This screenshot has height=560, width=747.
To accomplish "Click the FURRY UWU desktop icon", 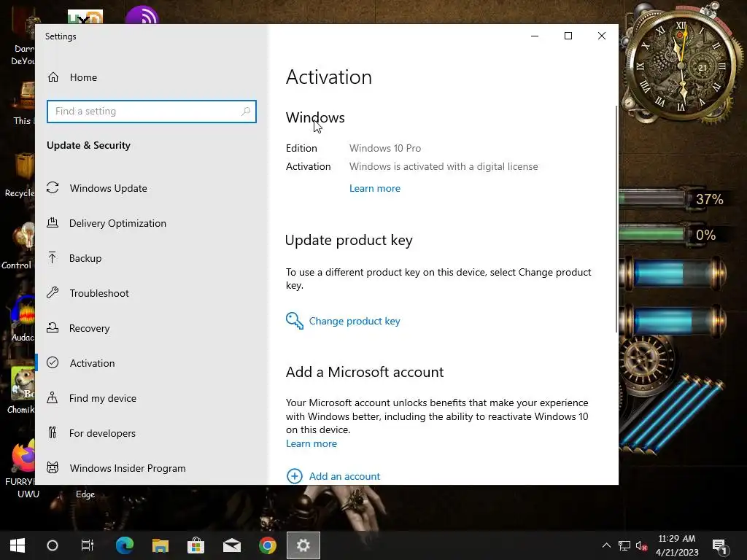I will point(21,469).
